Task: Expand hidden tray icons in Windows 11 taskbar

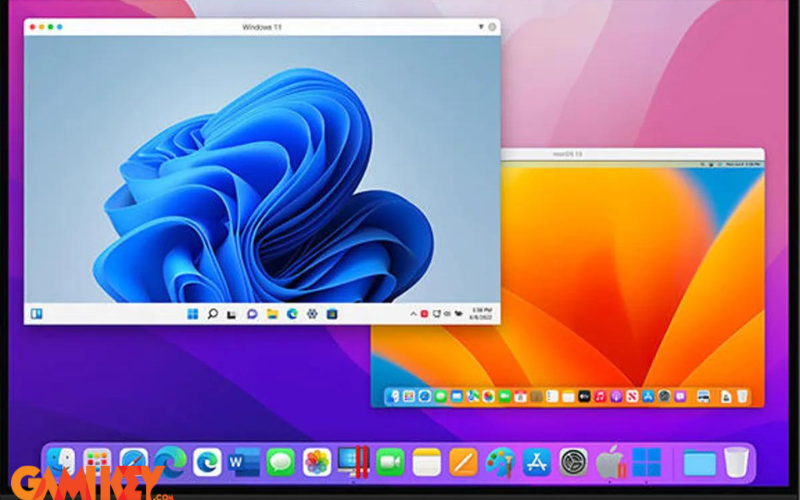Action: click(413, 314)
